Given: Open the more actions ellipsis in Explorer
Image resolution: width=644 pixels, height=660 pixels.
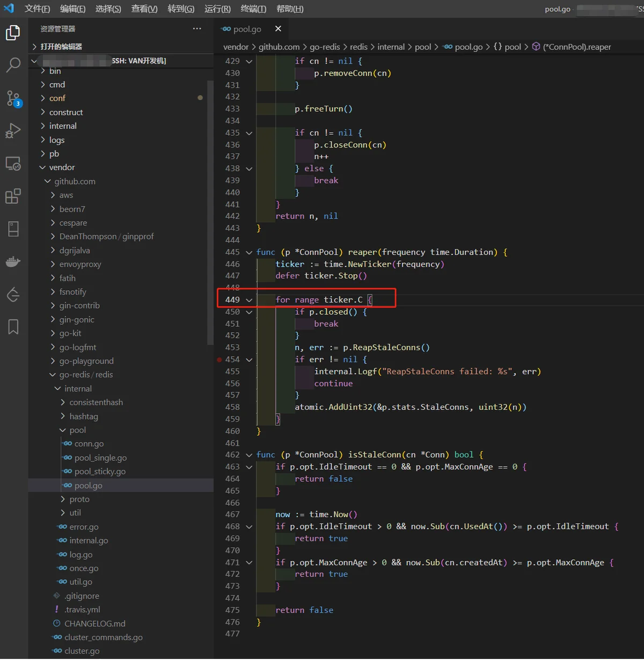Looking at the screenshot, I should pos(197,28).
